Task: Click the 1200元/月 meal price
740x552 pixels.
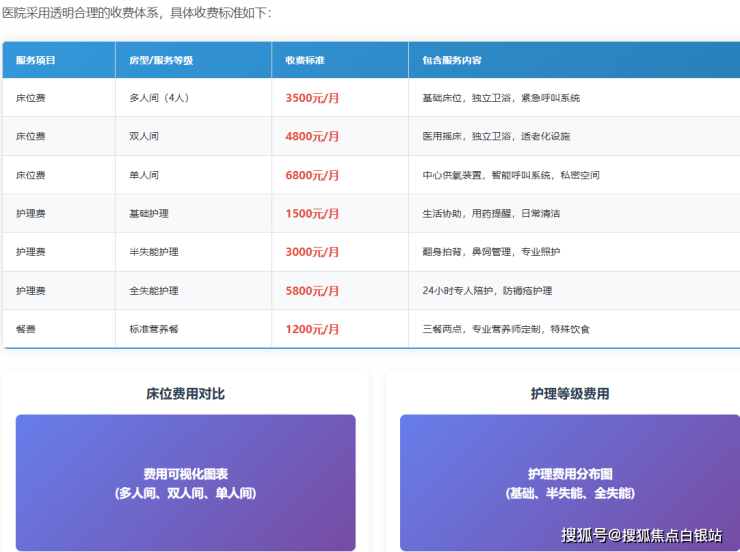Action: [x=312, y=329]
